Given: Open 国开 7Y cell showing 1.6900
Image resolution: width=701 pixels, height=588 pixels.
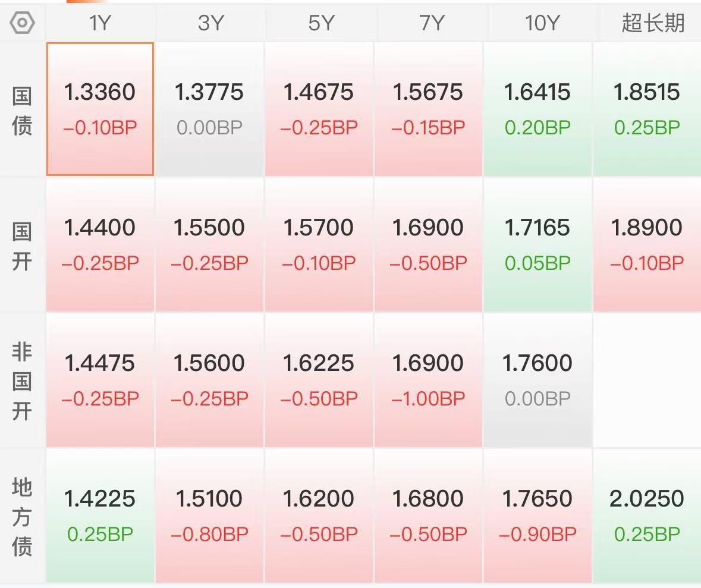Looking at the screenshot, I should point(429,244).
